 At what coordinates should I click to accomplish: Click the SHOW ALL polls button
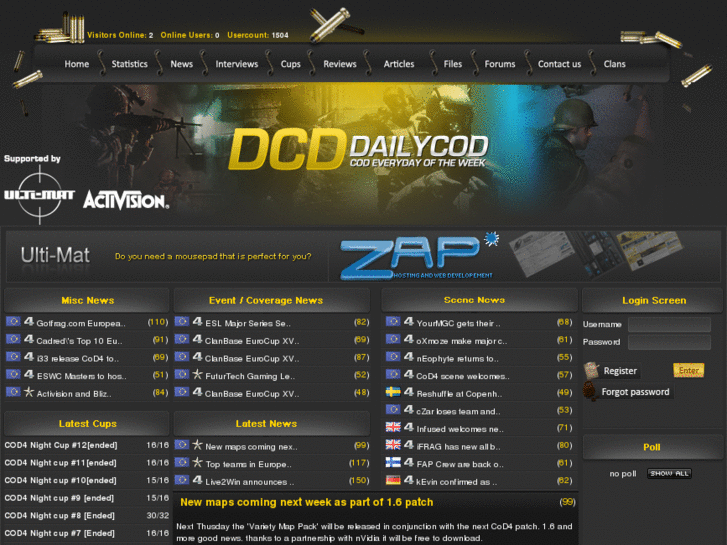669,474
